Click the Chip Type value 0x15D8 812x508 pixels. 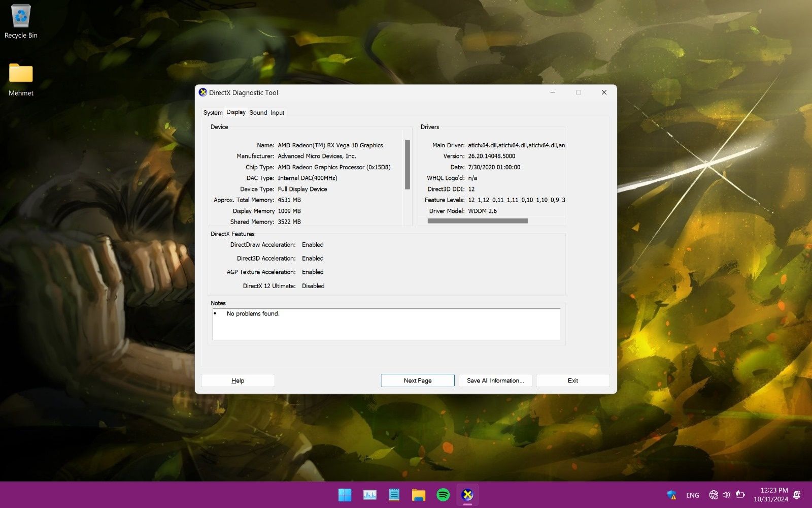[334, 167]
